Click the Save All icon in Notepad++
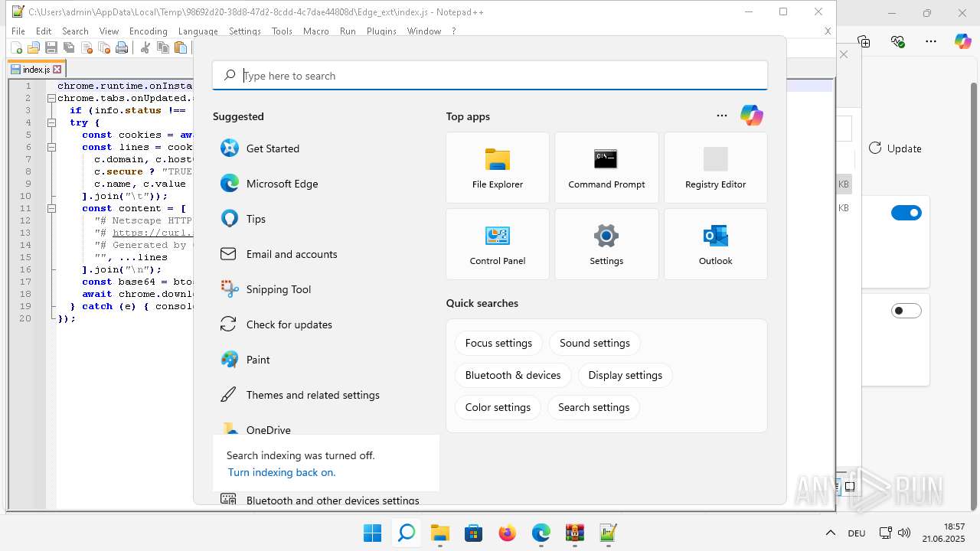The width and height of the screenshot is (980, 551). (68, 47)
